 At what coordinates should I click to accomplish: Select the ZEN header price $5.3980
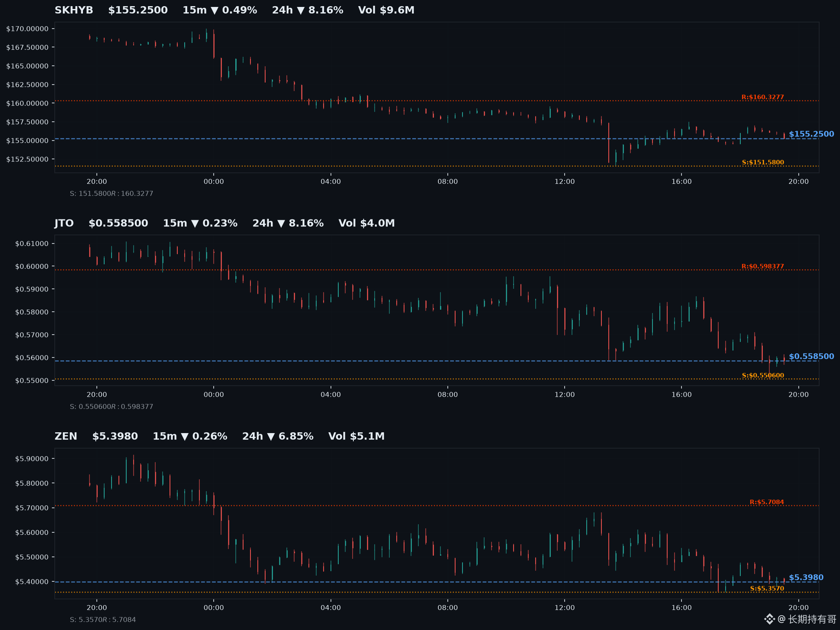pos(115,436)
